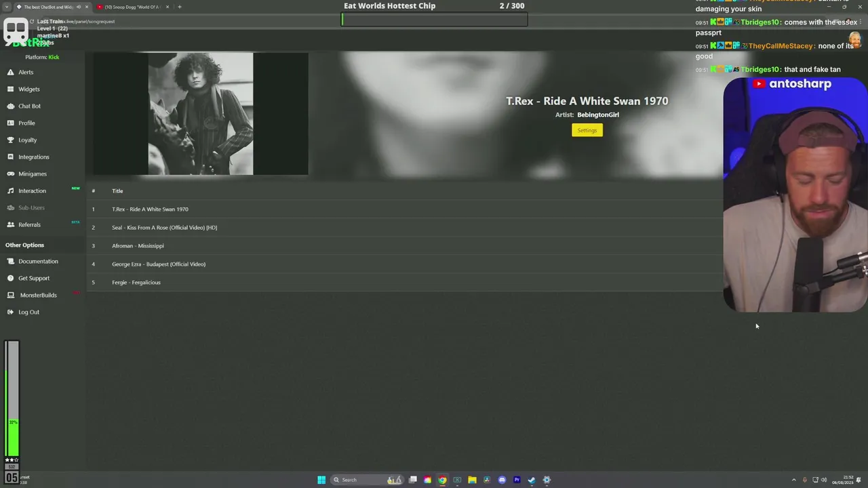Open Get Support icon
This screenshot has width=868, height=488.
[x=10, y=278]
